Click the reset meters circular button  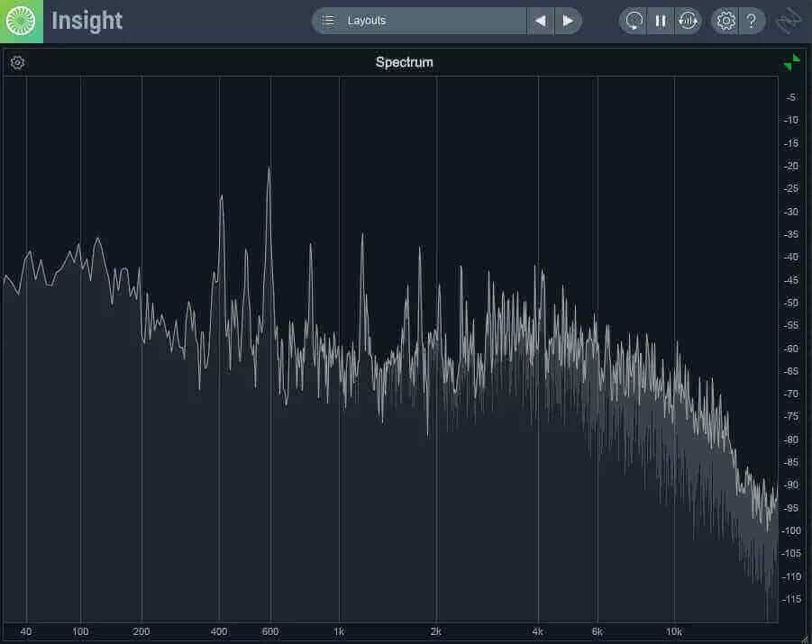click(x=634, y=21)
